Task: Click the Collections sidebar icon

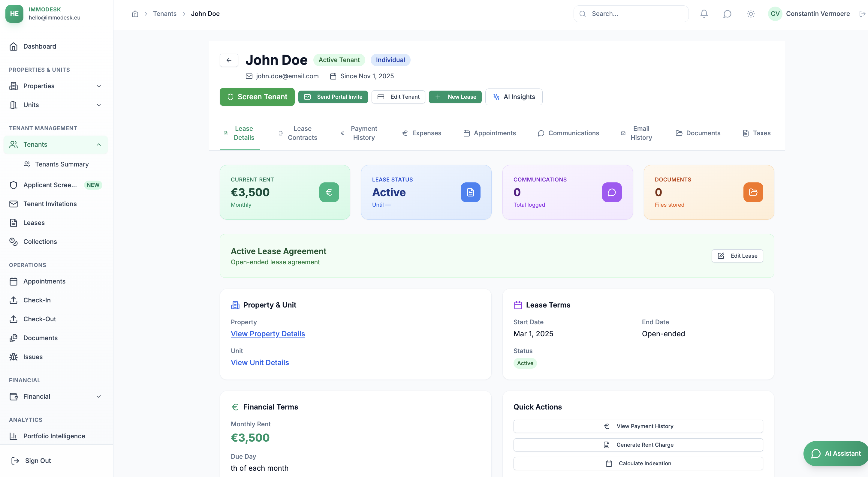Action: [x=14, y=241]
